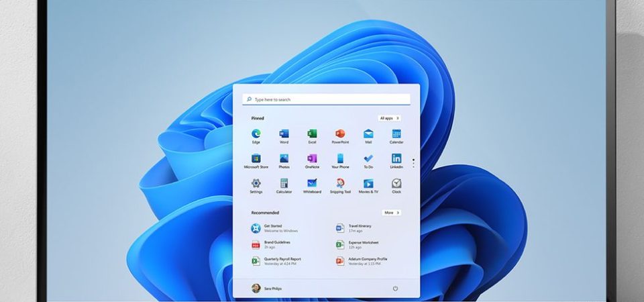The height and width of the screenshot is (302, 644).
Task: Open the Travel Itinerary document
Action: click(x=359, y=228)
